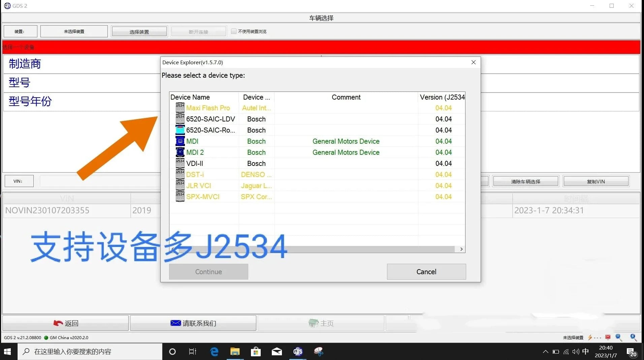
Task: Close the Device Explorer dialog
Action: pyautogui.click(x=473, y=62)
